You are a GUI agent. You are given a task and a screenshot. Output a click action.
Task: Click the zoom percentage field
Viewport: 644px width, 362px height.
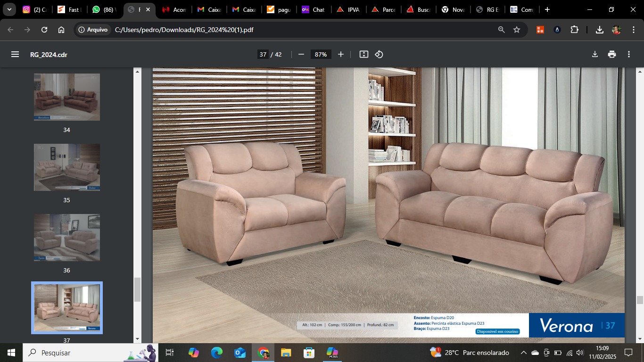[x=321, y=54]
